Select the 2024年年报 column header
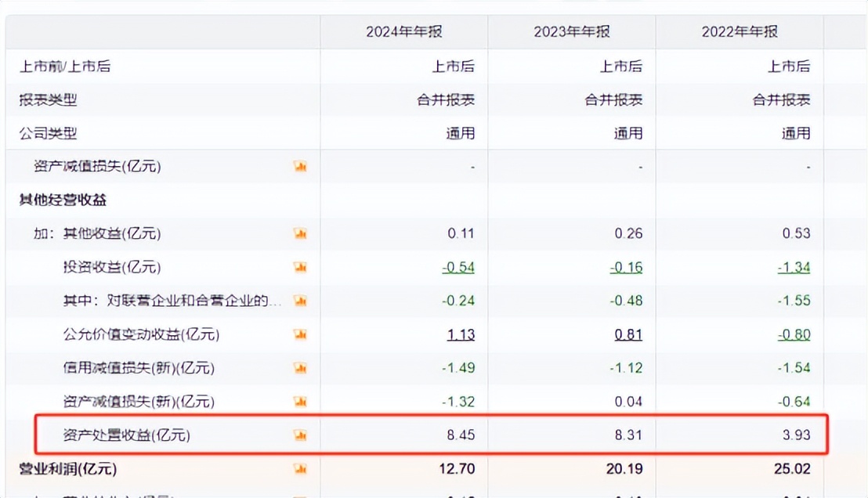This screenshot has width=868, height=498. point(404,32)
